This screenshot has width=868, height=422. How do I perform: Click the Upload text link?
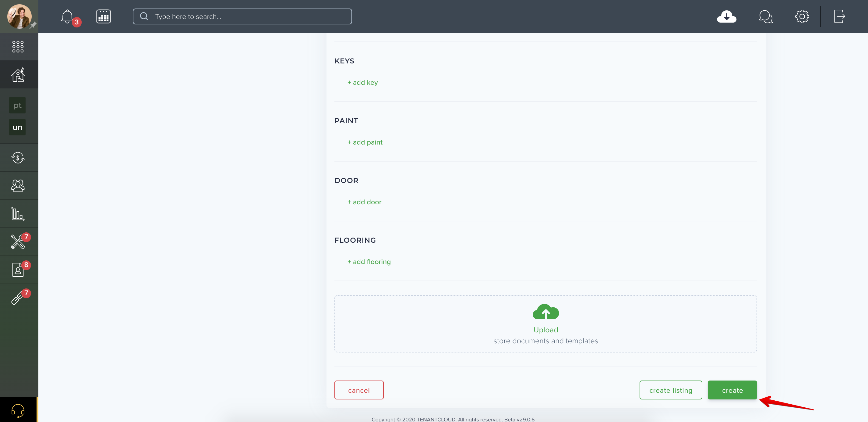(545, 330)
